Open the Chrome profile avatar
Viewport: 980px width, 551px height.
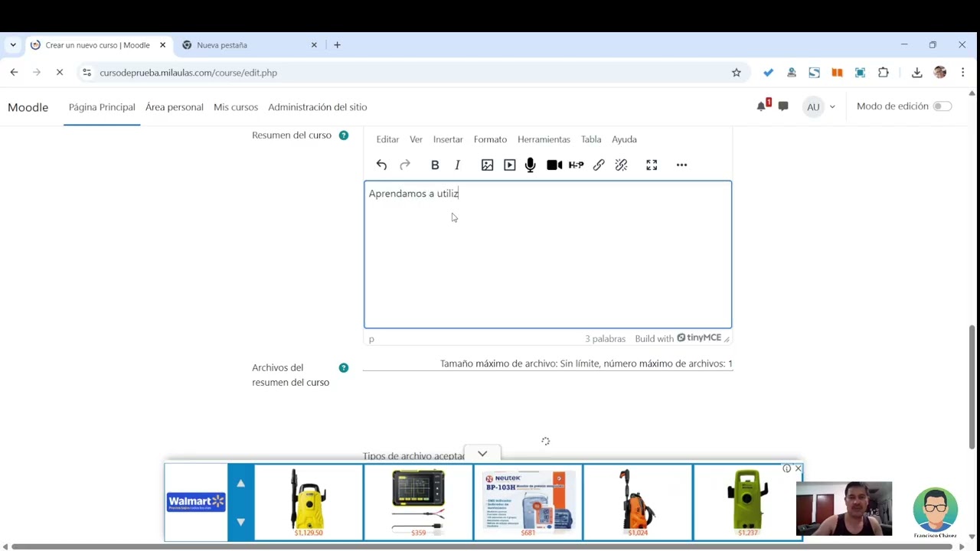pos(940,73)
